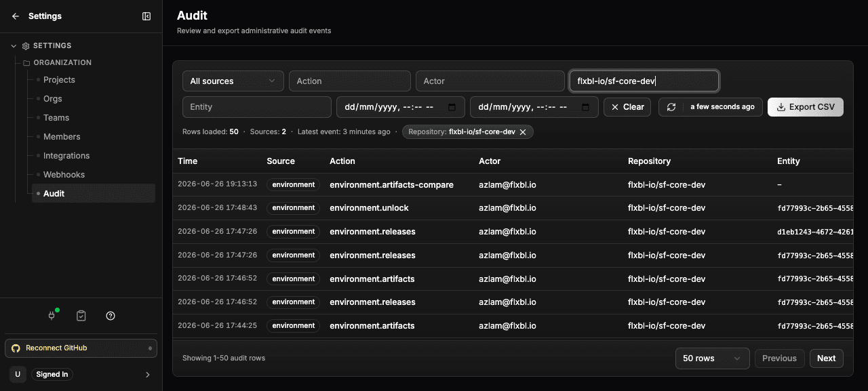The image size is (868, 391).
Task: Click entity d1eb1243-4672-4261 cell
Action: 815,232
